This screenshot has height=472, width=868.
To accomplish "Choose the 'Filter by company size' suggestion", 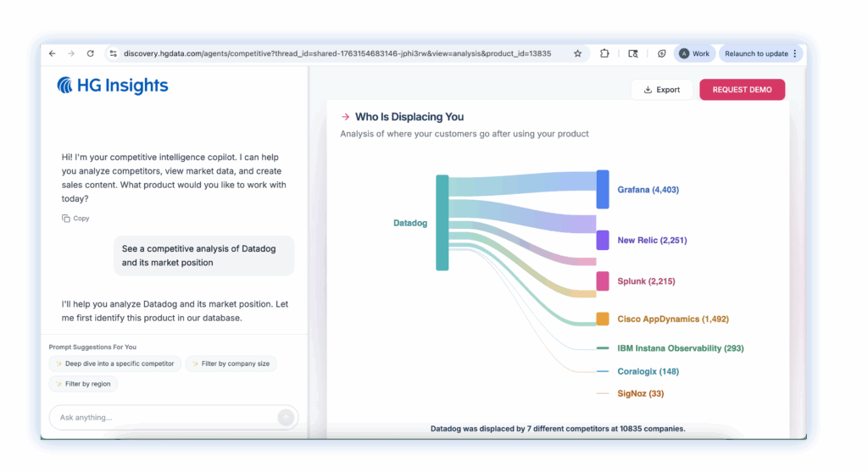I will tap(231, 364).
